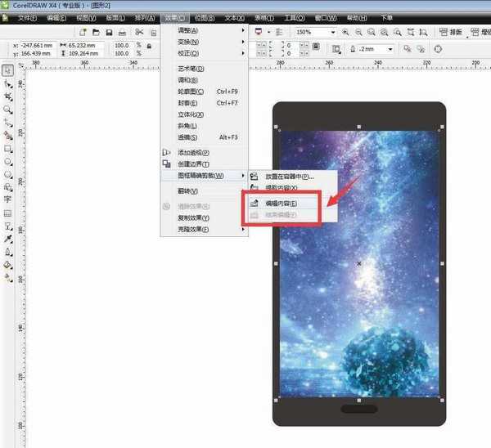Select the Smart Fill tool in toolbox
491x448 pixels.
(8, 136)
